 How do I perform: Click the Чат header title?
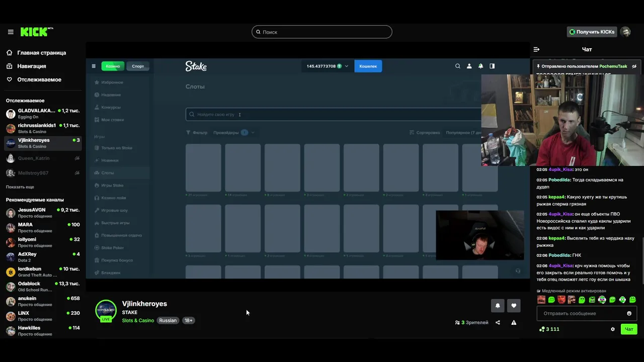click(x=587, y=49)
